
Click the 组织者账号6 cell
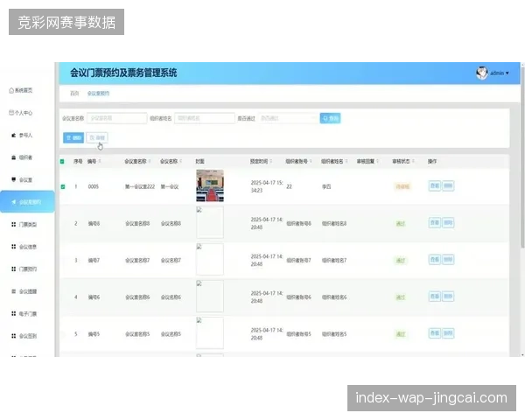coord(298,297)
